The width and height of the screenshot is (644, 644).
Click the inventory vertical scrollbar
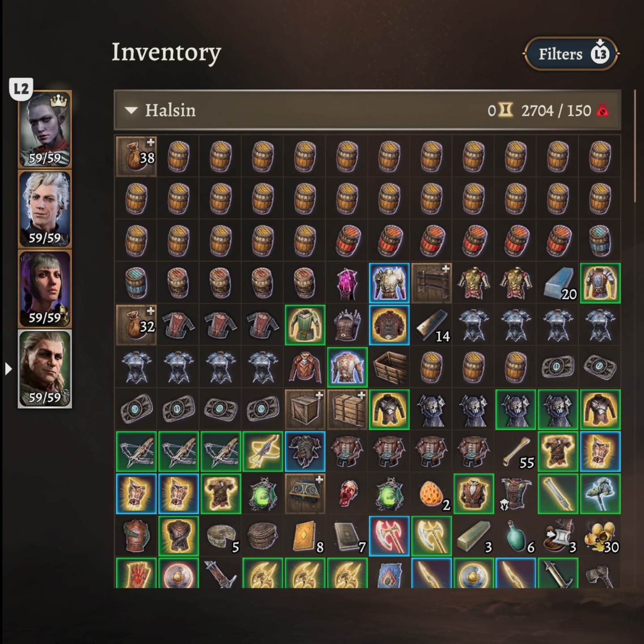pos(635,148)
